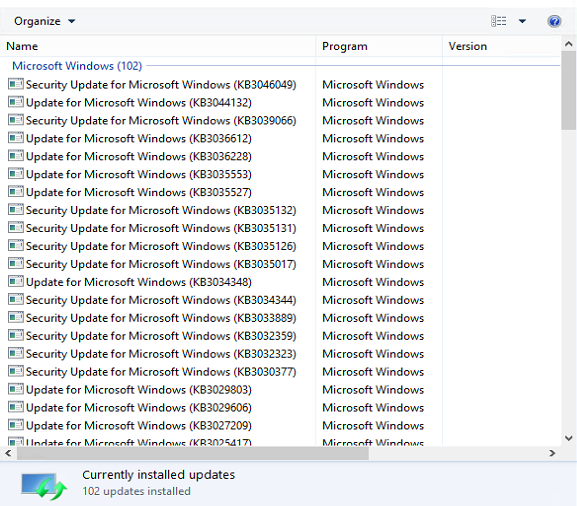Image resolution: width=577 pixels, height=506 pixels.
Task: Click the installed updates icon in details pane
Action: click(x=44, y=486)
